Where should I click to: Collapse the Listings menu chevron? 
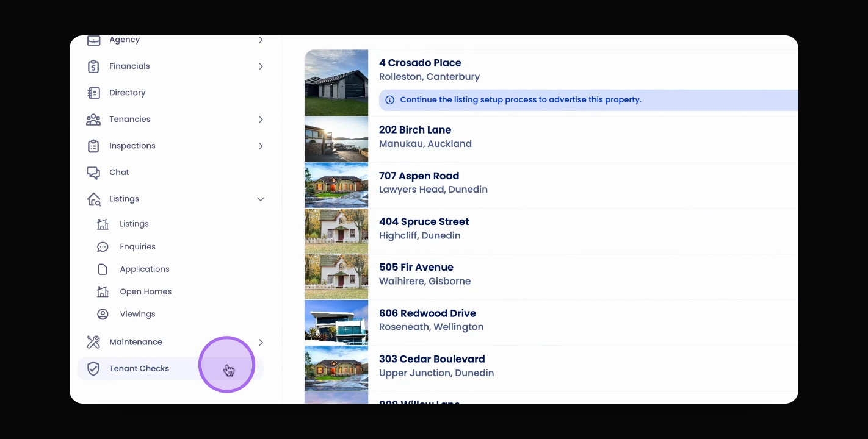(x=261, y=199)
